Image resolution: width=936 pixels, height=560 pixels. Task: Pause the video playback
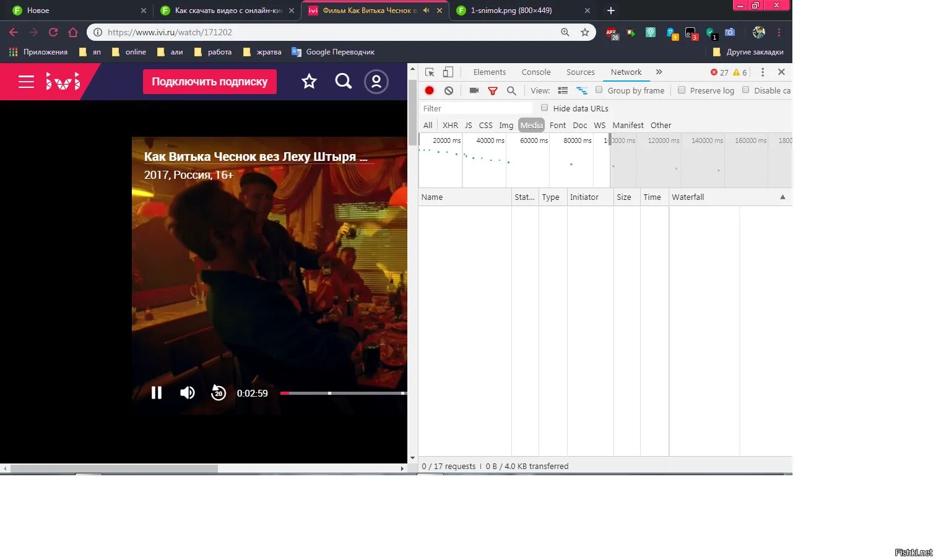pyautogui.click(x=157, y=393)
